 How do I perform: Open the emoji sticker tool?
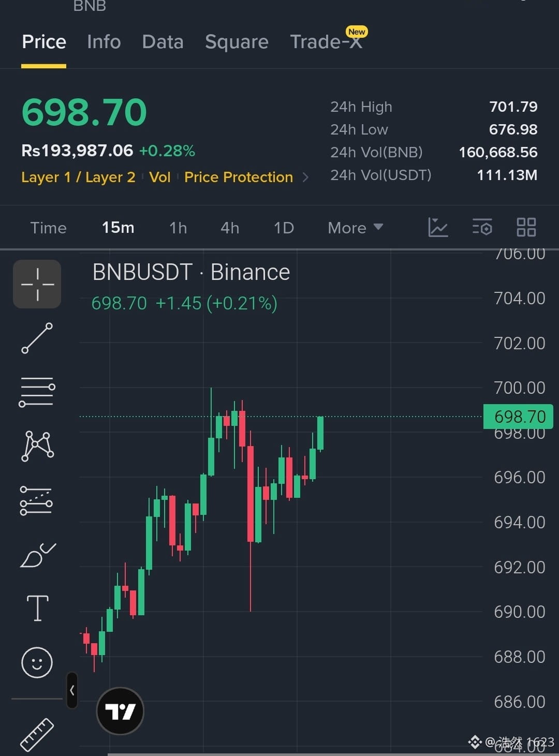37,662
